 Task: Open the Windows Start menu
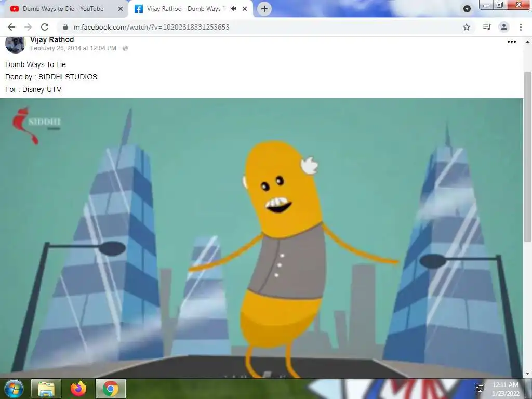click(x=14, y=389)
